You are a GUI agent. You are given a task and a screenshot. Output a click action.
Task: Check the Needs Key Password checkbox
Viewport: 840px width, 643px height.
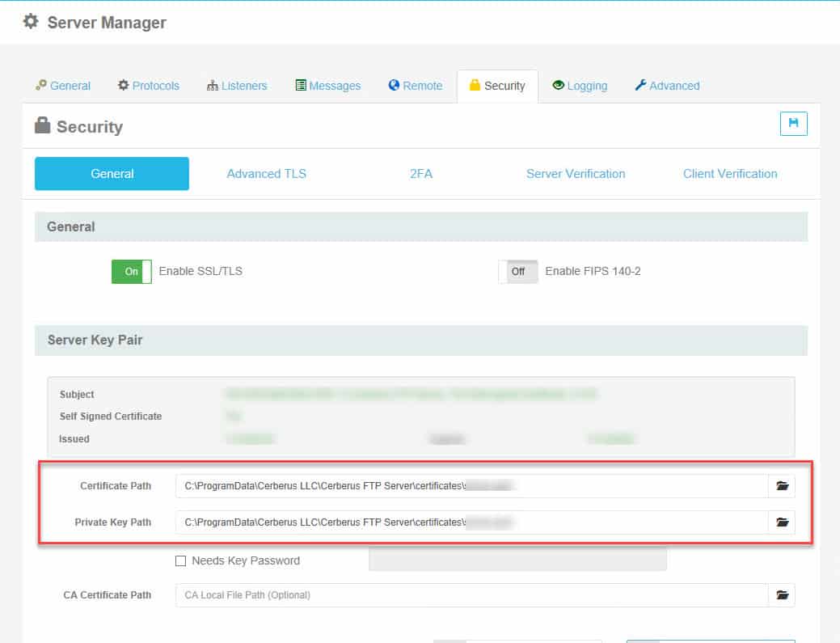pyautogui.click(x=180, y=561)
